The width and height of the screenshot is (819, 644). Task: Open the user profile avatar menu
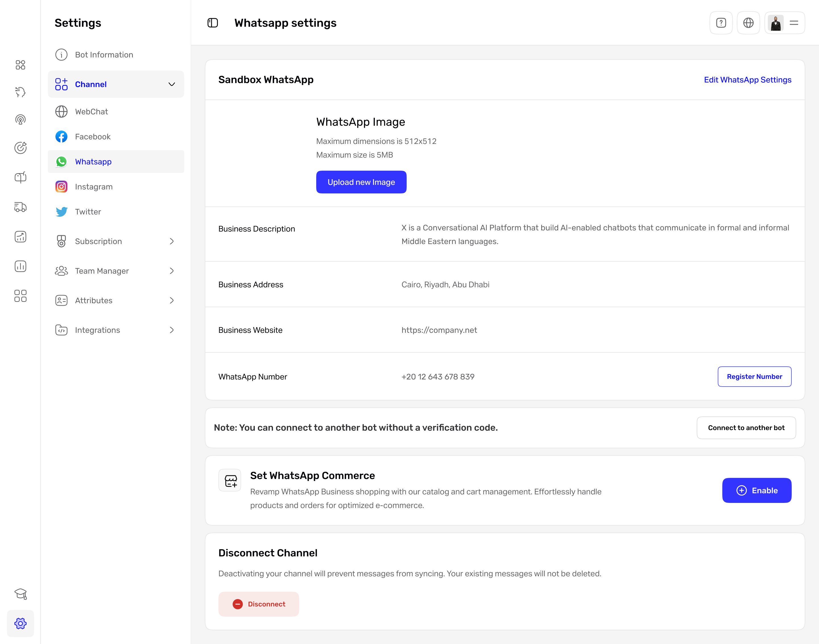(x=785, y=23)
